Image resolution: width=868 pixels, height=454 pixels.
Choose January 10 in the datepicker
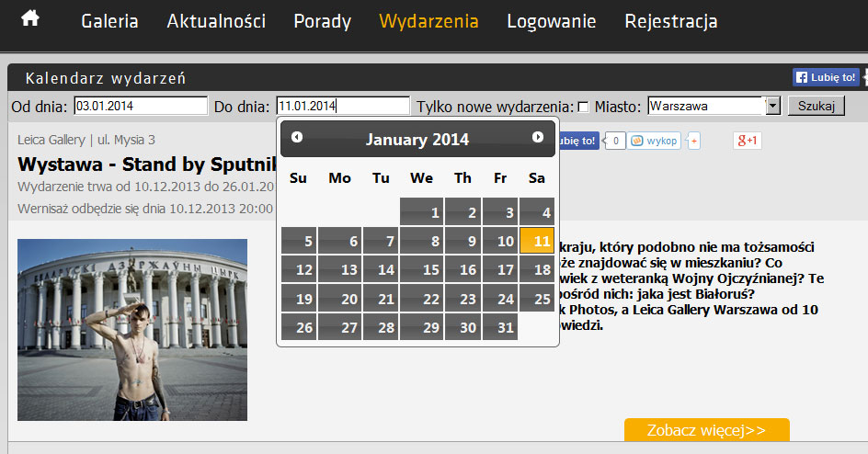500,241
